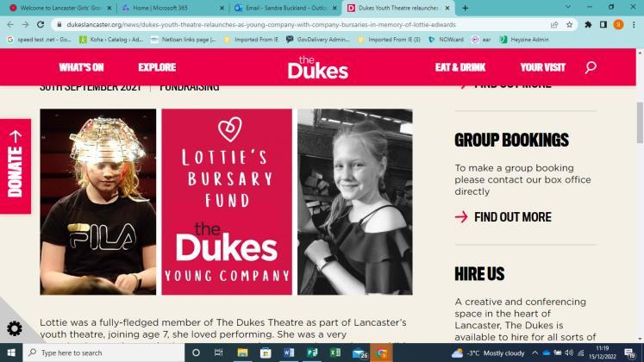Open the Chrome three-dot menu
The height and width of the screenshot is (362, 644).
click(x=635, y=25)
